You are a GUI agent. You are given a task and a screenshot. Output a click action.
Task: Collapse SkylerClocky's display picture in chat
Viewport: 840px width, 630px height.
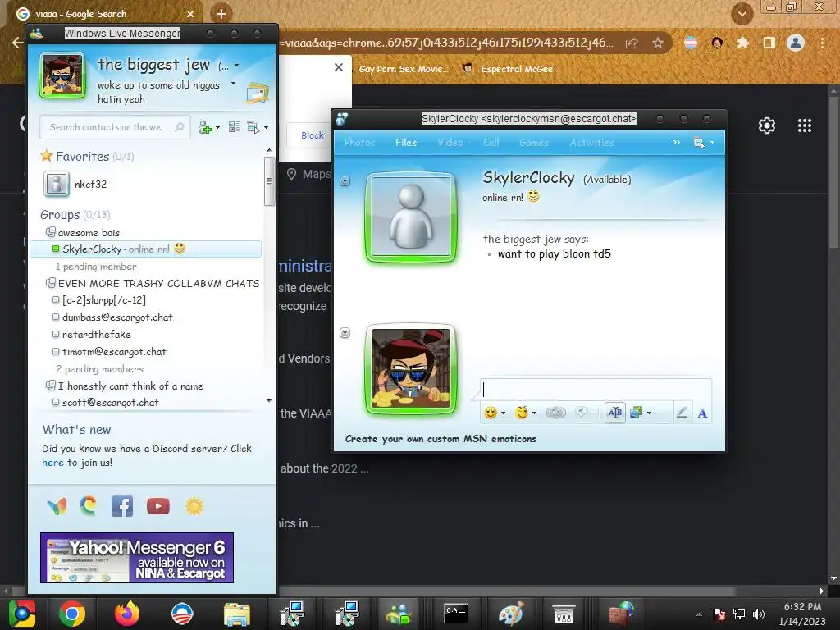(345, 181)
